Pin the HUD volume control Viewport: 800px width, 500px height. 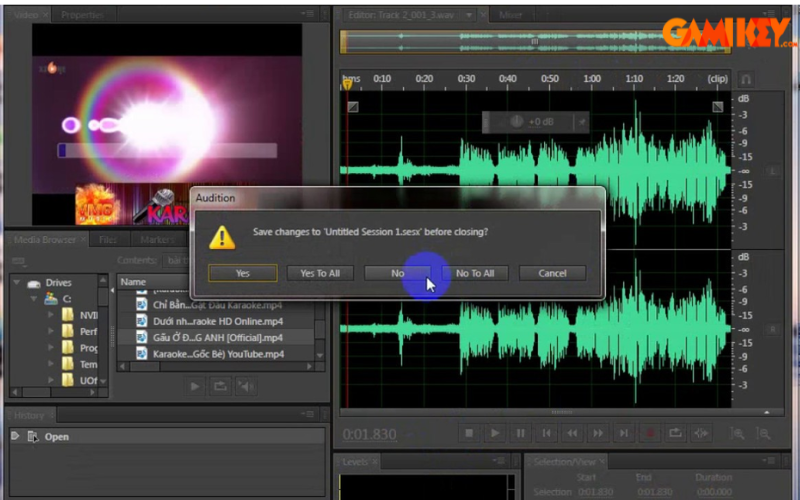[582, 122]
